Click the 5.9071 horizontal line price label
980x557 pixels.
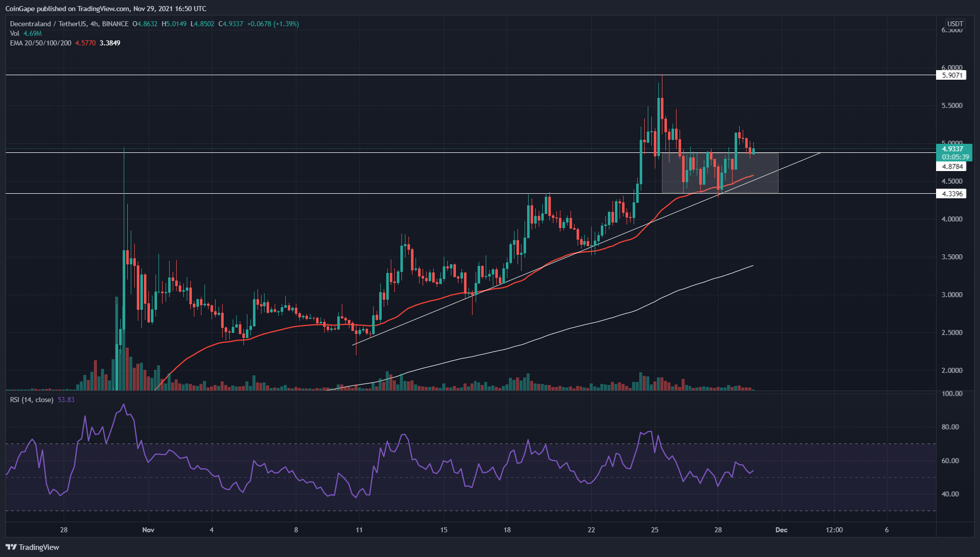[951, 75]
